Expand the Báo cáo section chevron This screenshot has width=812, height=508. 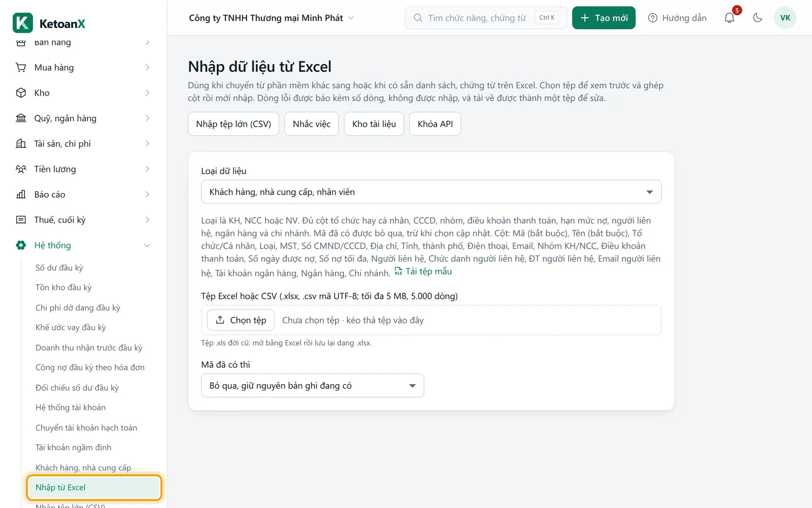coord(147,195)
